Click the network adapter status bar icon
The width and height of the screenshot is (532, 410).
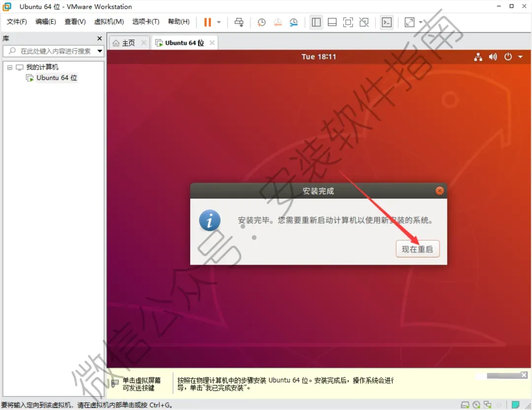pyautogui.click(x=488, y=405)
